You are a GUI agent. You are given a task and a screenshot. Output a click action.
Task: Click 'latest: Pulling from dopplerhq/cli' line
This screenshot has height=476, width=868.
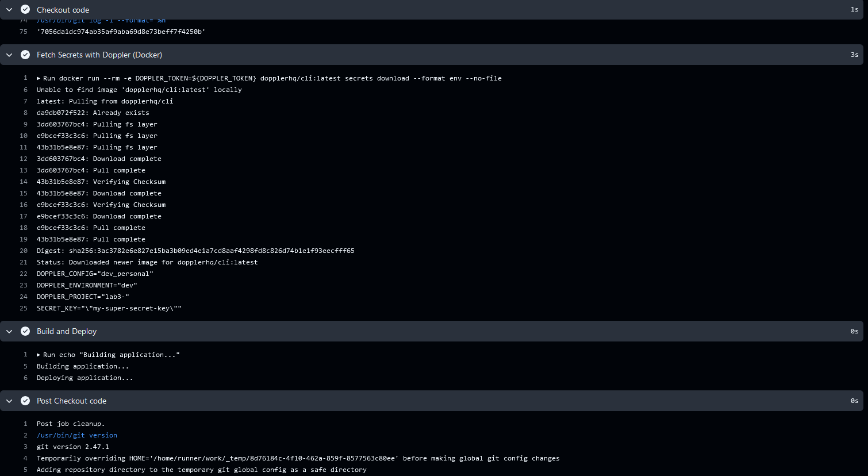tap(105, 101)
